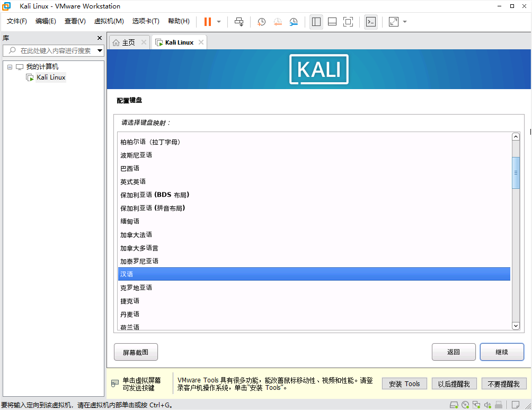532x410 pixels.
Task: Select 缅甸语 keyboard layout
Action: (x=314, y=221)
